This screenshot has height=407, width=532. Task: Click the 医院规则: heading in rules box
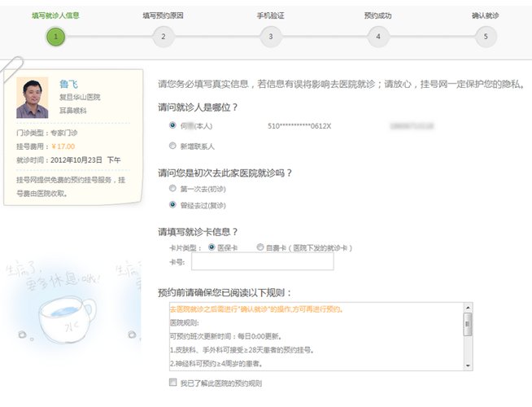click(184, 323)
